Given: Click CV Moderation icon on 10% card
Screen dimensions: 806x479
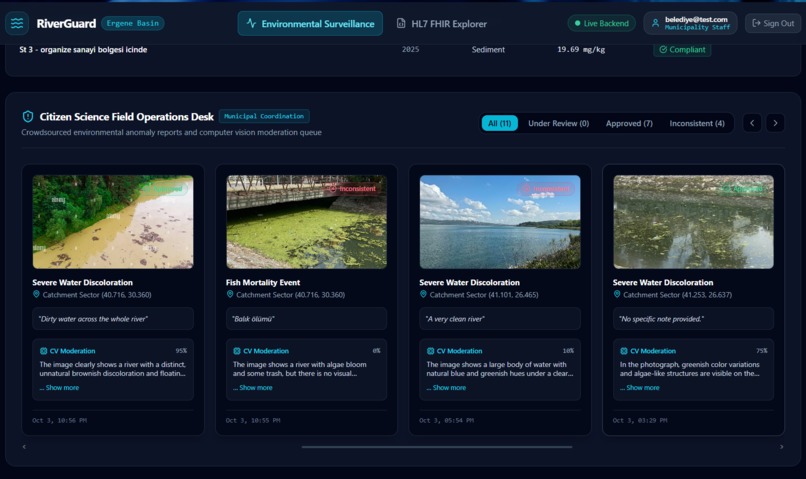Looking at the screenshot, I should click(x=430, y=351).
